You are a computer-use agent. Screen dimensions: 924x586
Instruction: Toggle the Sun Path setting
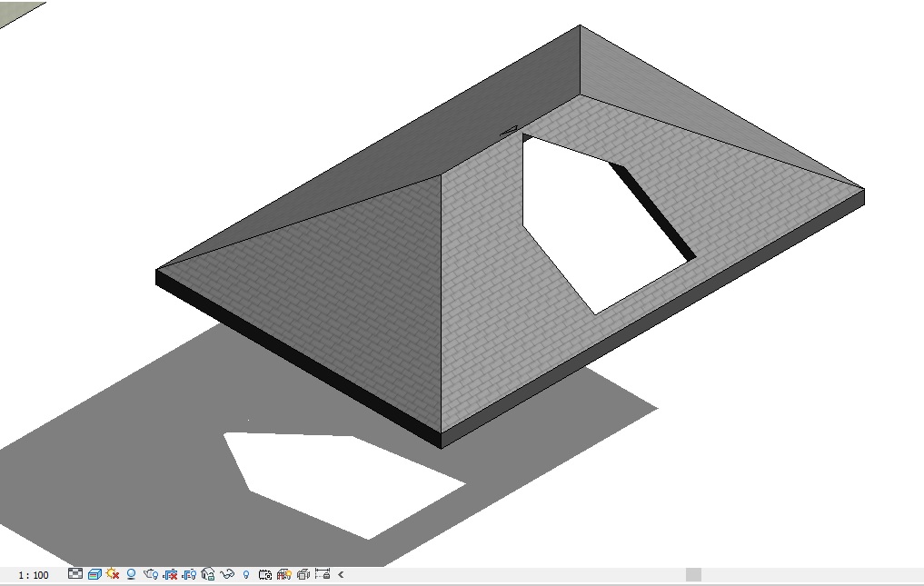tap(113, 574)
